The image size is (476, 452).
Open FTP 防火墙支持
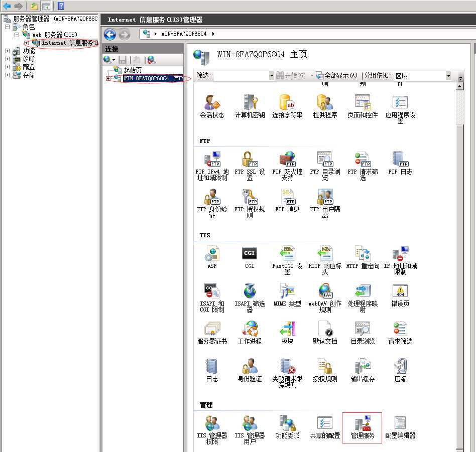click(x=287, y=166)
